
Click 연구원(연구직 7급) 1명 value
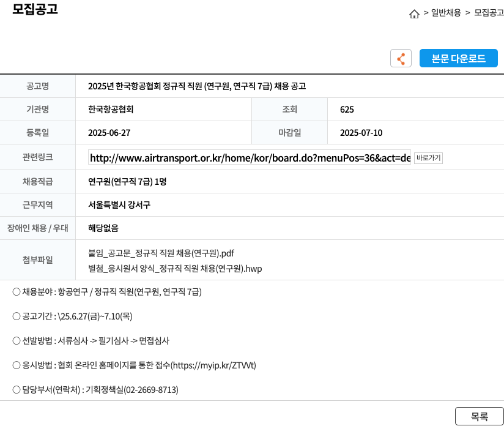pyautogui.click(x=127, y=182)
